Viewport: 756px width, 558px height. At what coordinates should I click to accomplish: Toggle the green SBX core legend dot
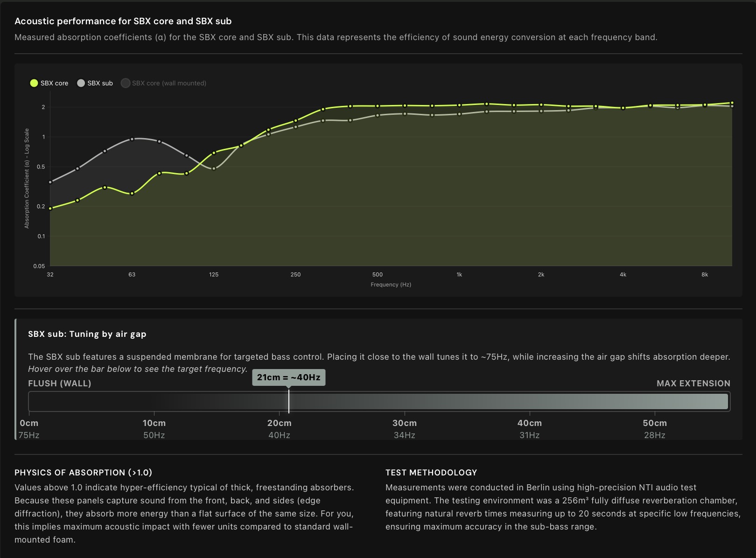[34, 83]
